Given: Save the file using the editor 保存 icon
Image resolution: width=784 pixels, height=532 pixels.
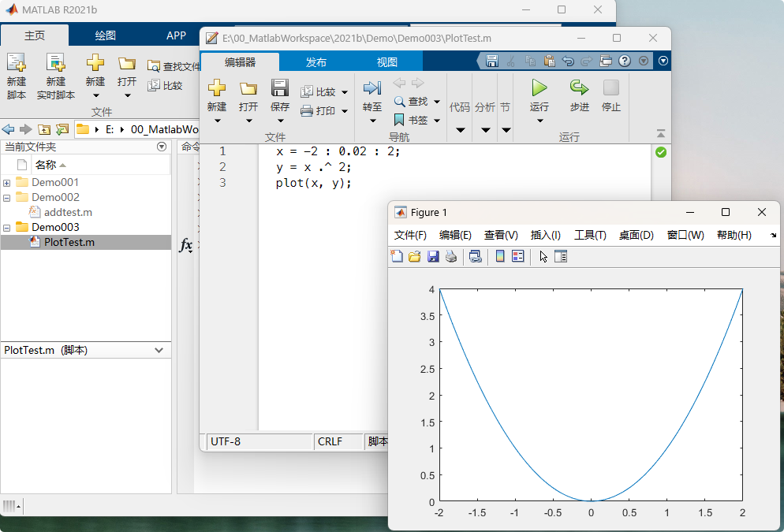Looking at the screenshot, I should coord(280,87).
